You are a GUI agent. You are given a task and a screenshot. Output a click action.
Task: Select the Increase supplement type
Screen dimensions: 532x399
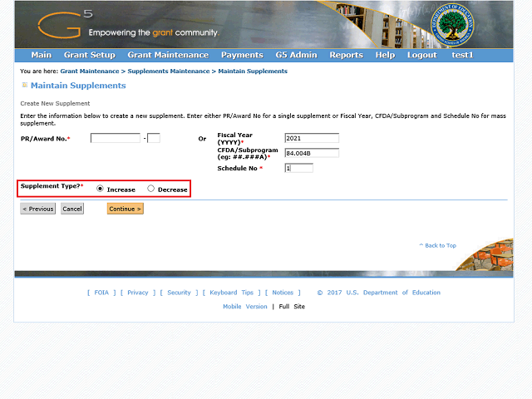(x=100, y=189)
